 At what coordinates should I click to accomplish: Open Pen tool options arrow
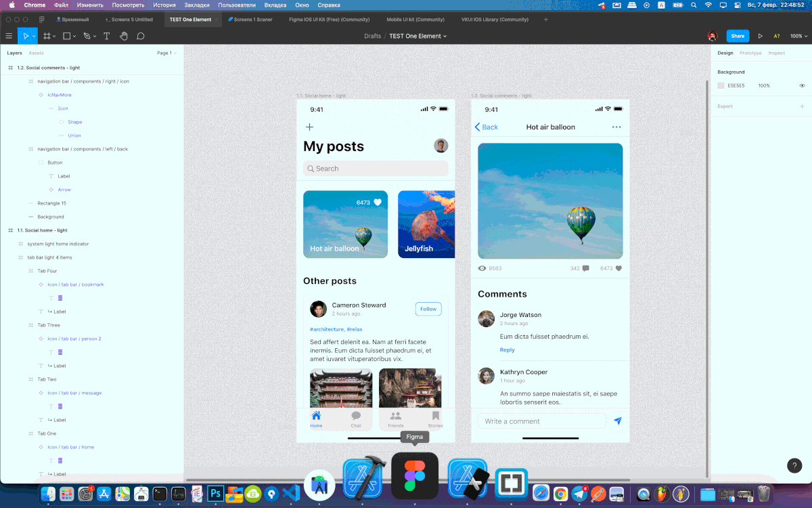94,36
